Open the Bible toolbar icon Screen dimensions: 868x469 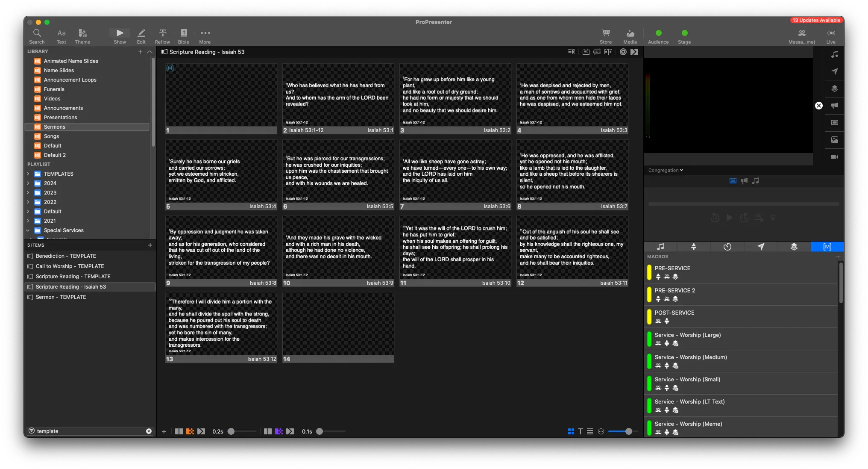coord(184,33)
